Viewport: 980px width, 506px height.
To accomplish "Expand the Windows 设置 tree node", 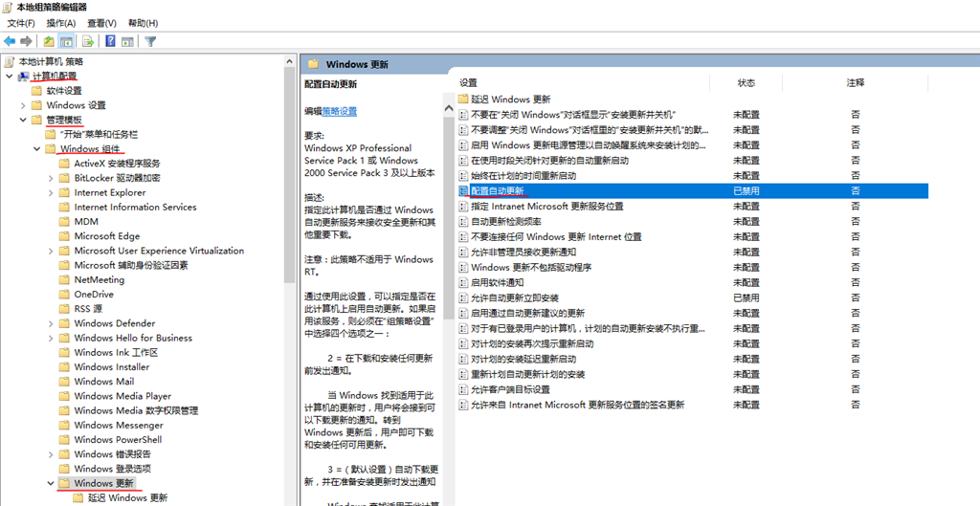I will point(23,105).
